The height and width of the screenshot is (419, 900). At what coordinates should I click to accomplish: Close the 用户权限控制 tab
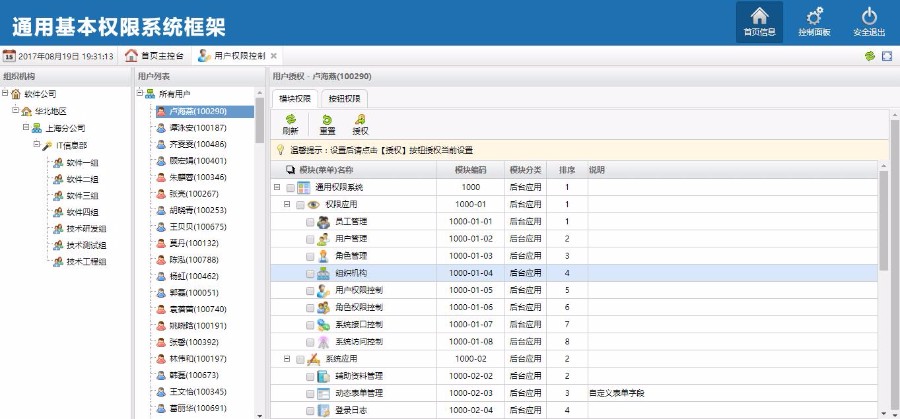coord(274,56)
